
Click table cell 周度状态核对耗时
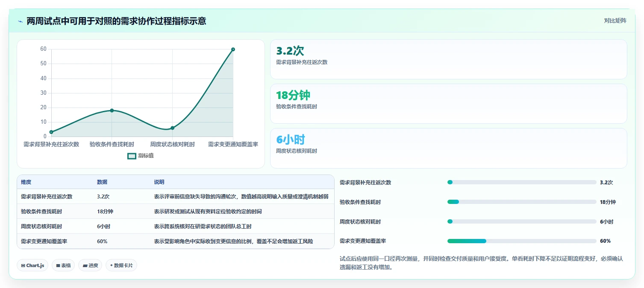coord(41,226)
